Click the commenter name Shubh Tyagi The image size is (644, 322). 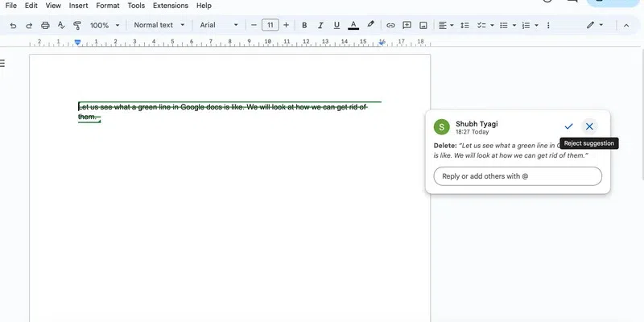[477, 124]
